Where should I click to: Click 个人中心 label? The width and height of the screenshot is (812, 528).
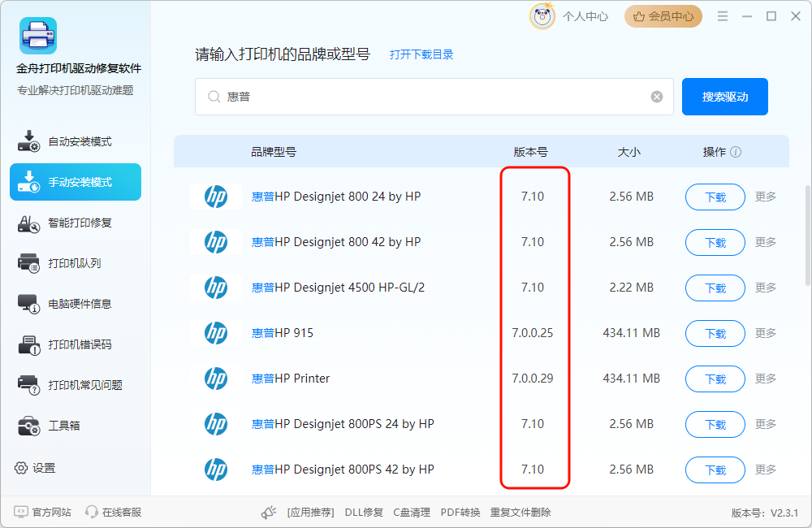[585, 16]
